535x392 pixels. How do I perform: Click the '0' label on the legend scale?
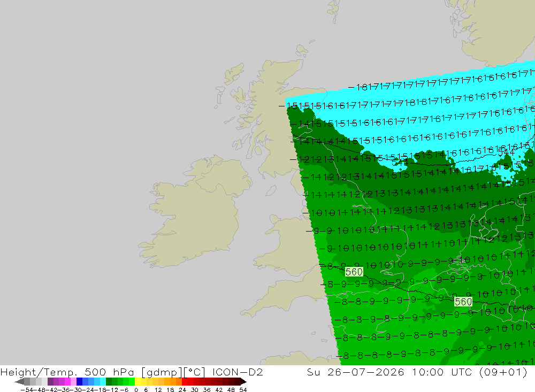coord(136,390)
